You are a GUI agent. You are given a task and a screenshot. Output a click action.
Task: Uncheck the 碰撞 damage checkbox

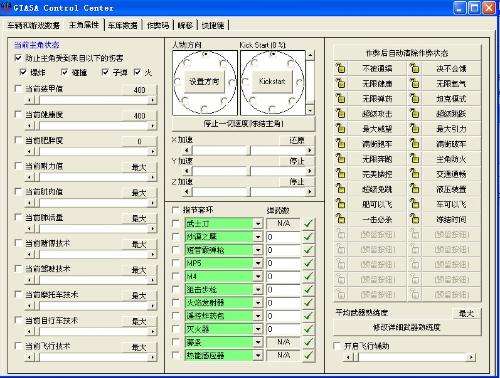click(65, 72)
